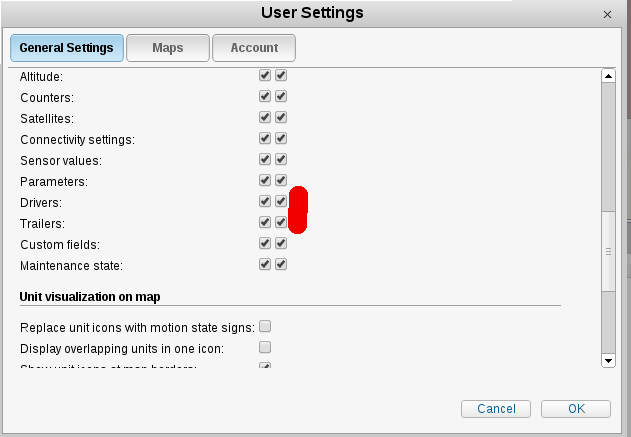Toggle the second Custom fields checkbox

click(x=282, y=244)
